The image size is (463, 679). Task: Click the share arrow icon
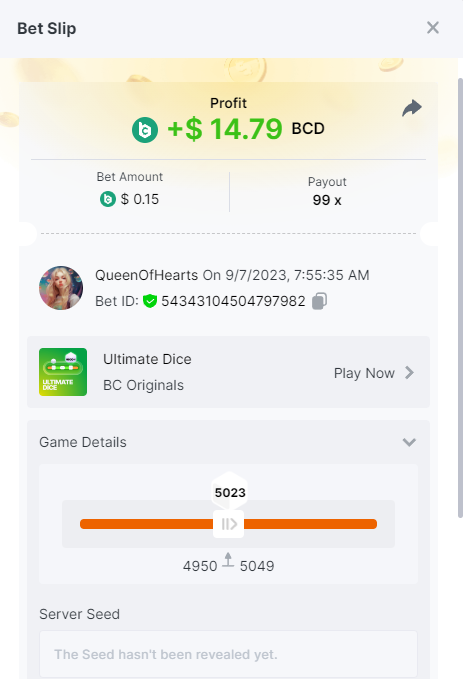pos(411,108)
